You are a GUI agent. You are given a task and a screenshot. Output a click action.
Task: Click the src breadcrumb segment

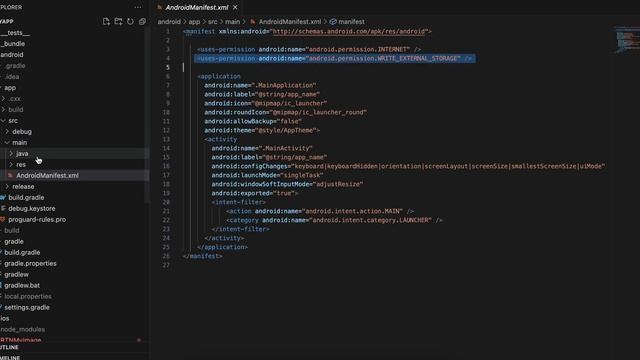[213, 22]
